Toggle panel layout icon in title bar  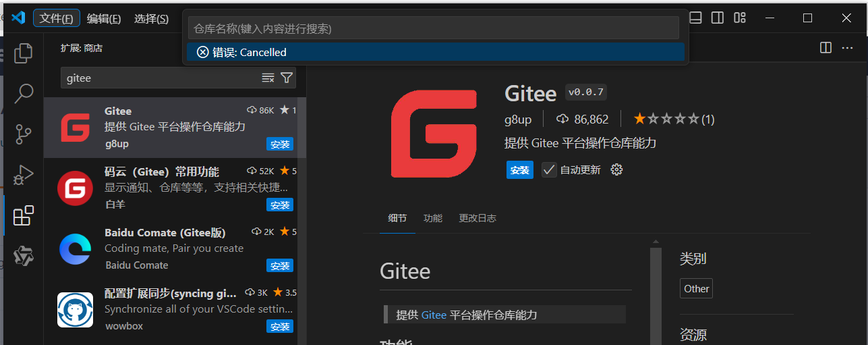tap(695, 18)
